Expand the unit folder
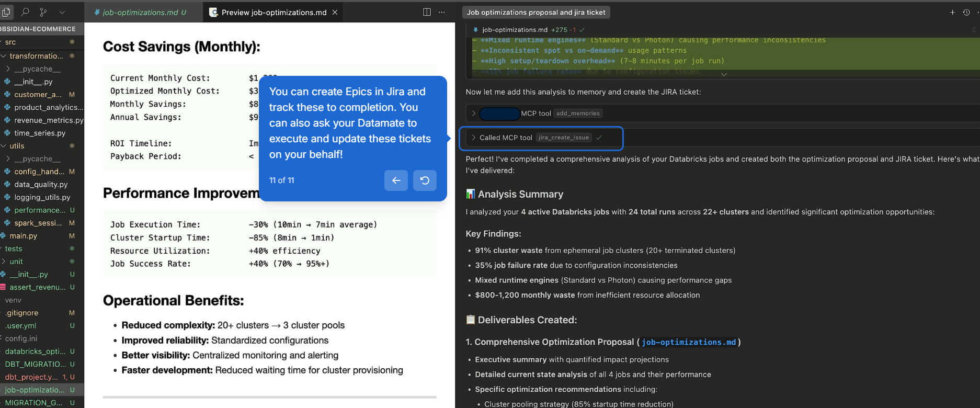 pos(42,261)
